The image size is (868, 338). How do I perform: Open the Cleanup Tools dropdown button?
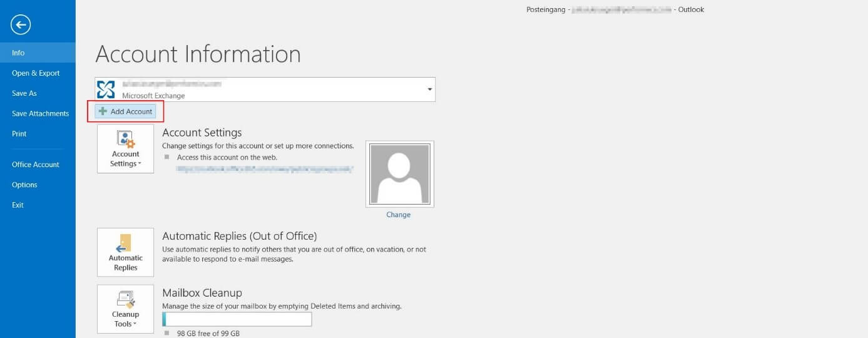(x=126, y=309)
